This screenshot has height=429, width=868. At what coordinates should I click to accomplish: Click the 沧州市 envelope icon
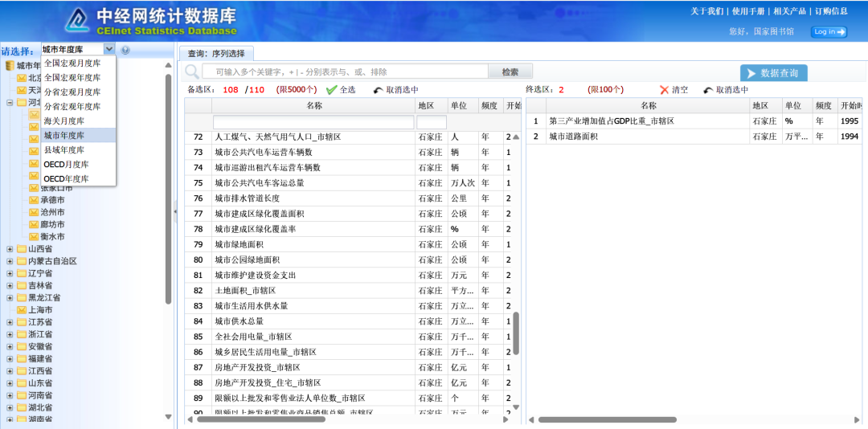coord(34,212)
